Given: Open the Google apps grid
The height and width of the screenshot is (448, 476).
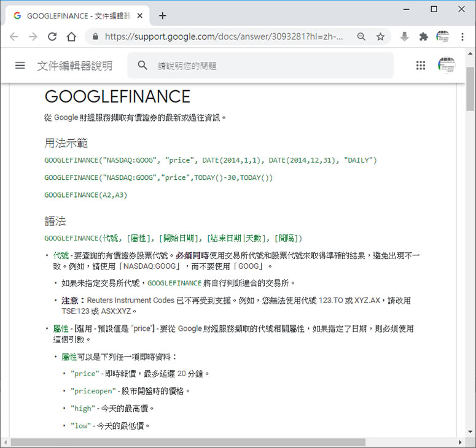Looking at the screenshot, I should [421, 65].
